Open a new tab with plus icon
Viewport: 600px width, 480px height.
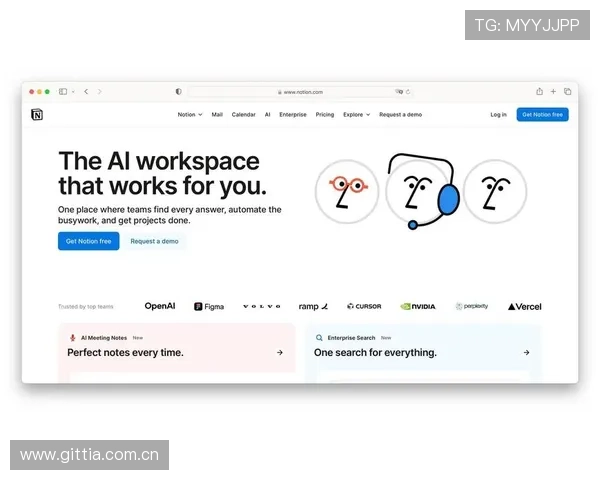(553, 91)
